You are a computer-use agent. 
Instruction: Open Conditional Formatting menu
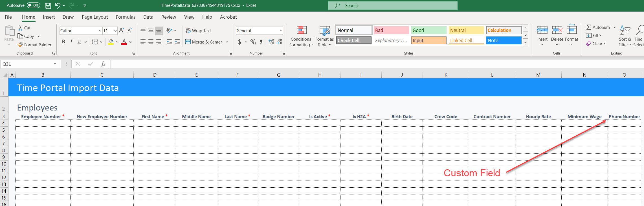[x=301, y=36]
